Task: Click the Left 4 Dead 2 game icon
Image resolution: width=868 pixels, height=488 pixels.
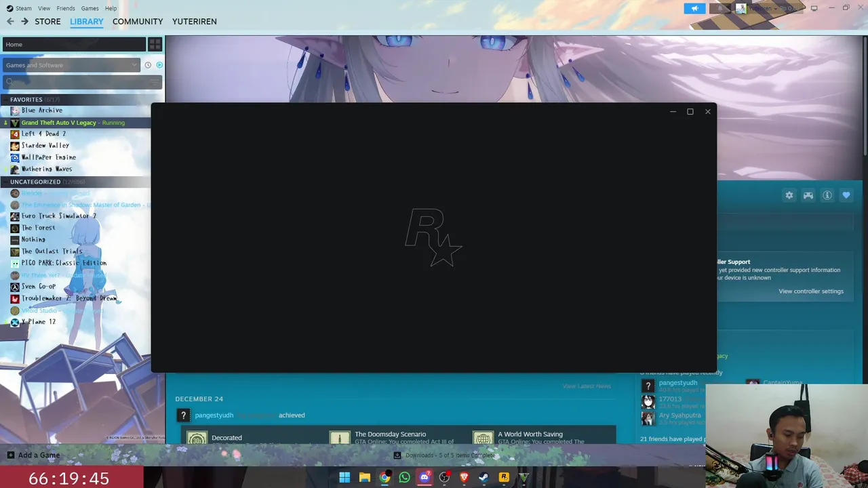Action: pos(15,134)
